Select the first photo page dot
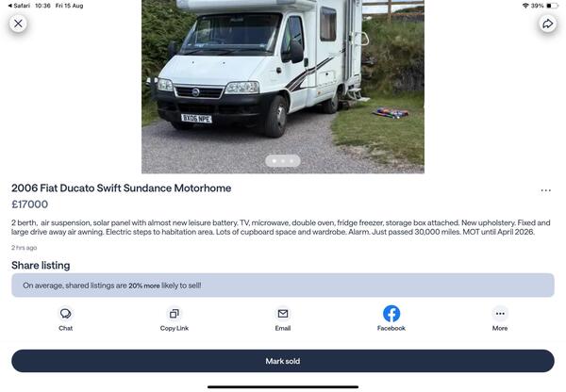Viewport: 566px width, 392px height. [x=275, y=161]
